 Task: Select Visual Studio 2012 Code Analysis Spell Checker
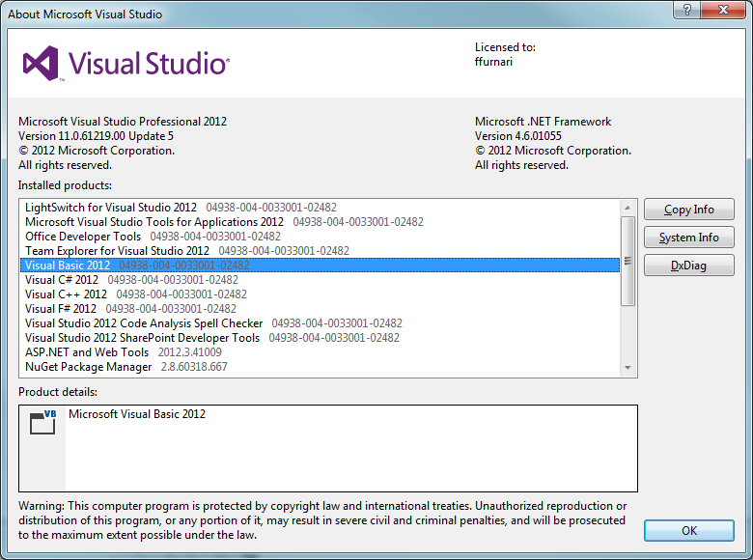[320, 323]
